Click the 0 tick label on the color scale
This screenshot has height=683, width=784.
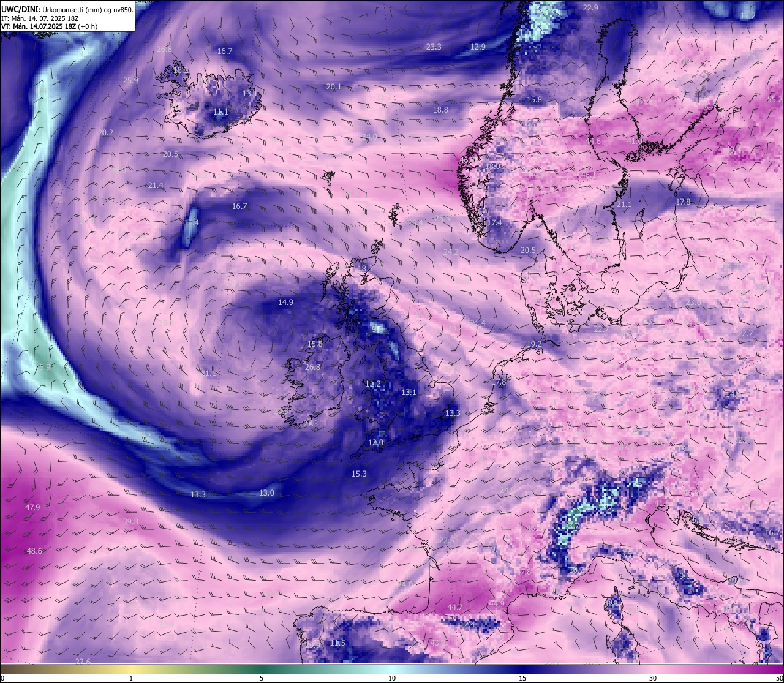tap(2, 678)
